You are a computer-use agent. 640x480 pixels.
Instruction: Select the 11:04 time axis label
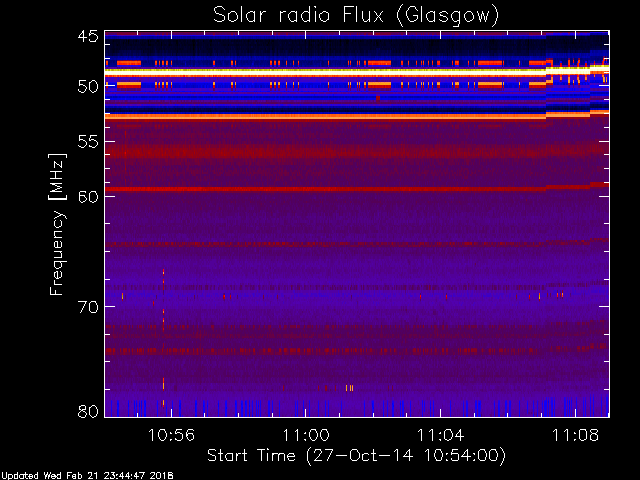(x=440, y=435)
